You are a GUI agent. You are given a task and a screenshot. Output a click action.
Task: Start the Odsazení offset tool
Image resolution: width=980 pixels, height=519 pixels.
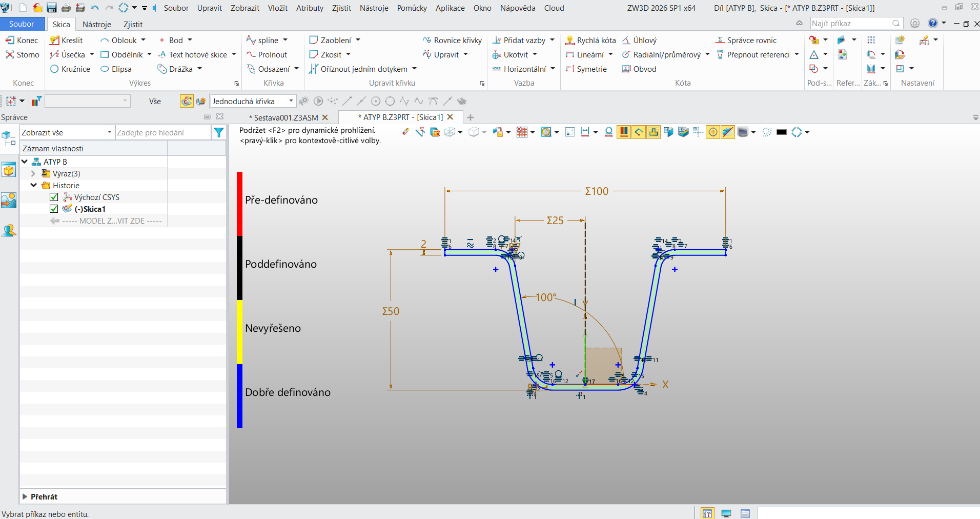268,69
